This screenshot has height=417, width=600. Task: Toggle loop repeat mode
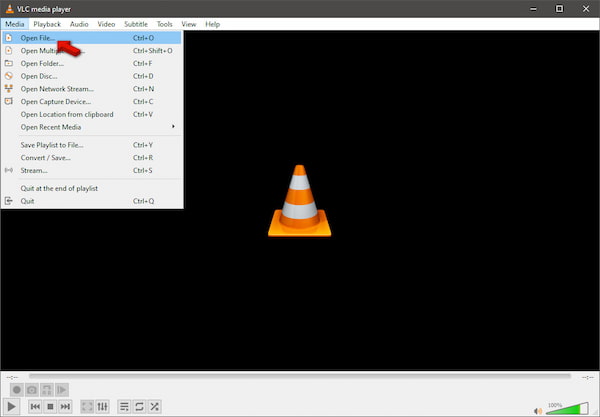click(139, 406)
